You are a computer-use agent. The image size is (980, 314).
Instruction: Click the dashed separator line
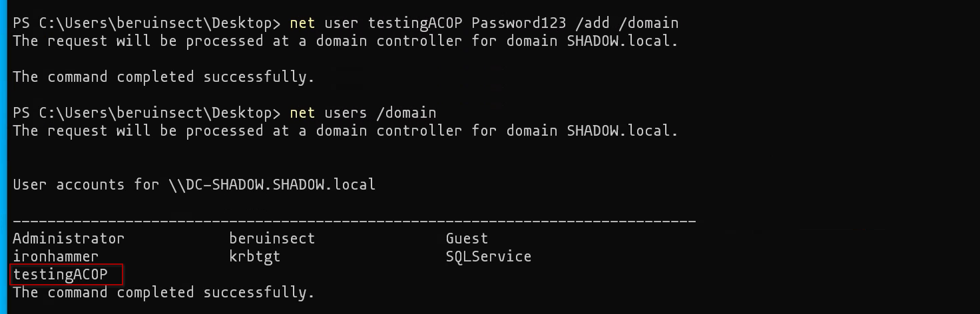click(x=354, y=220)
